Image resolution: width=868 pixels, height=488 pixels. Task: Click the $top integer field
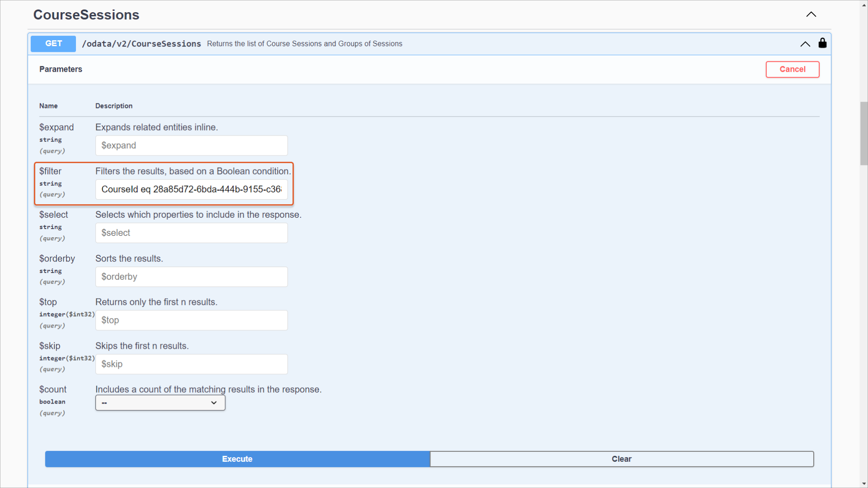191,320
